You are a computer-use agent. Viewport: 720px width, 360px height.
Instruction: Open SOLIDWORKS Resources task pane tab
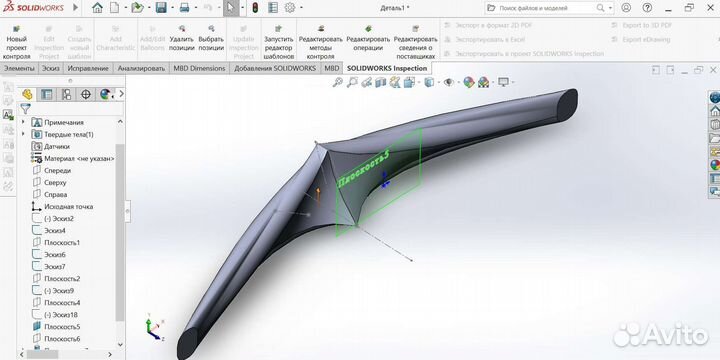pos(714,111)
